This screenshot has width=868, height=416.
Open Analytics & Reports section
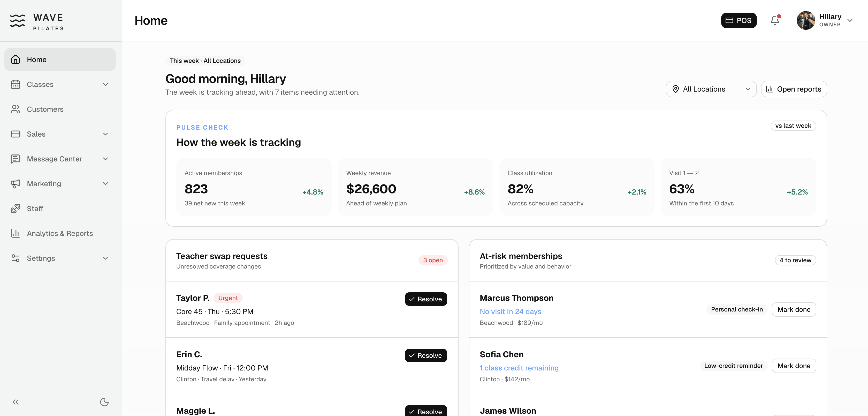(x=60, y=233)
